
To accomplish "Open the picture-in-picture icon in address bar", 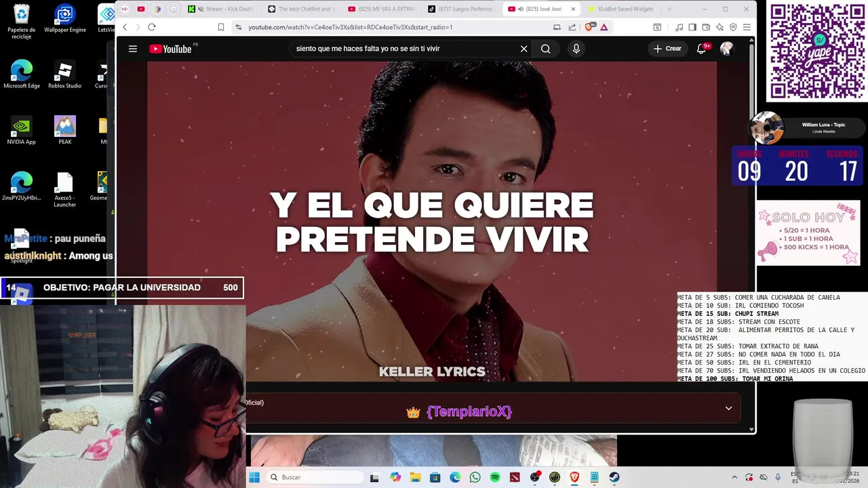I will [557, 27].
